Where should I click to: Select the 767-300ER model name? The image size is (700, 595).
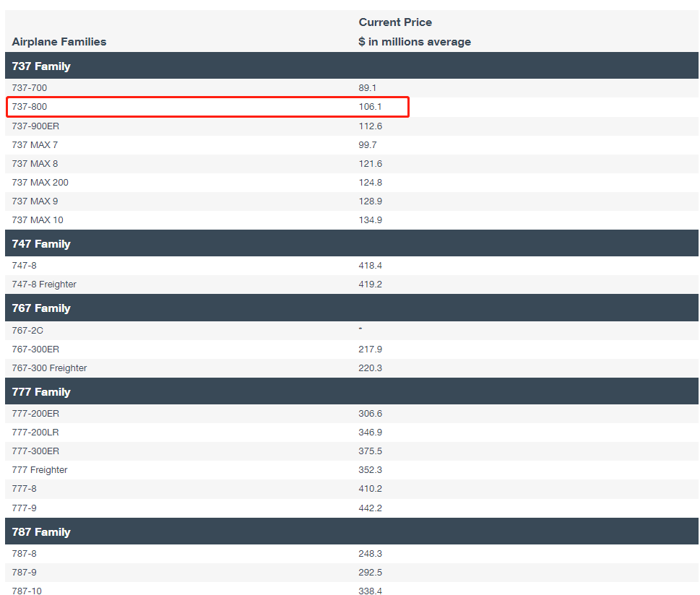click(x=35, y=349)
